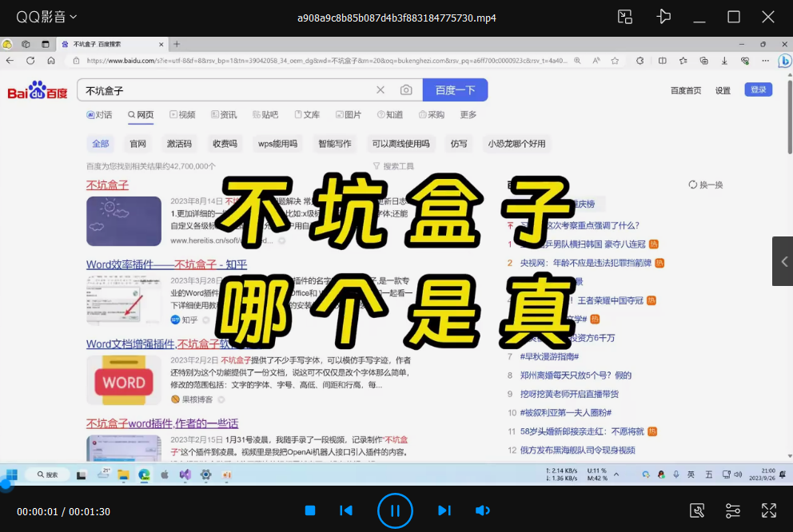Click the 百度一下 search button
This screenshot has height=532, width=793.
[455, 90]
